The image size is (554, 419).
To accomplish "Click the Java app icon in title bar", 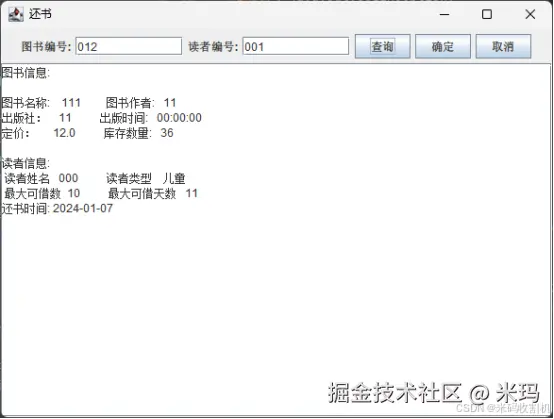I will click(16, 14).
